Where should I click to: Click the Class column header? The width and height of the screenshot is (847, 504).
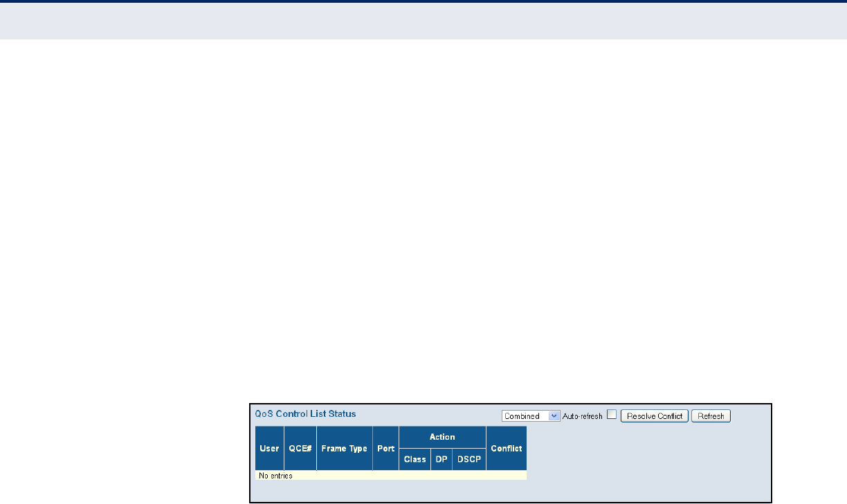coord(415,460)
